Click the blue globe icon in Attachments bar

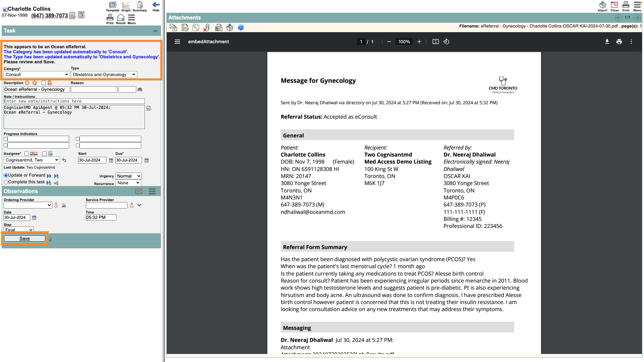(x=241, y=27)
